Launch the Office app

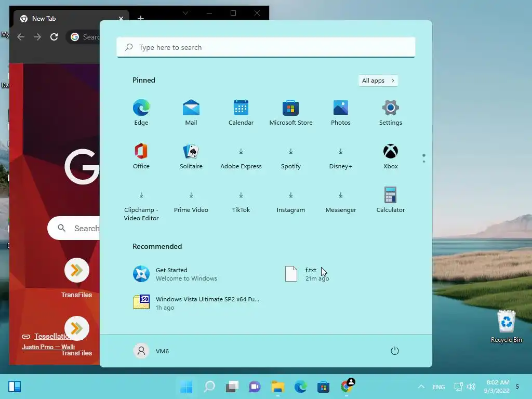(141, 156)
